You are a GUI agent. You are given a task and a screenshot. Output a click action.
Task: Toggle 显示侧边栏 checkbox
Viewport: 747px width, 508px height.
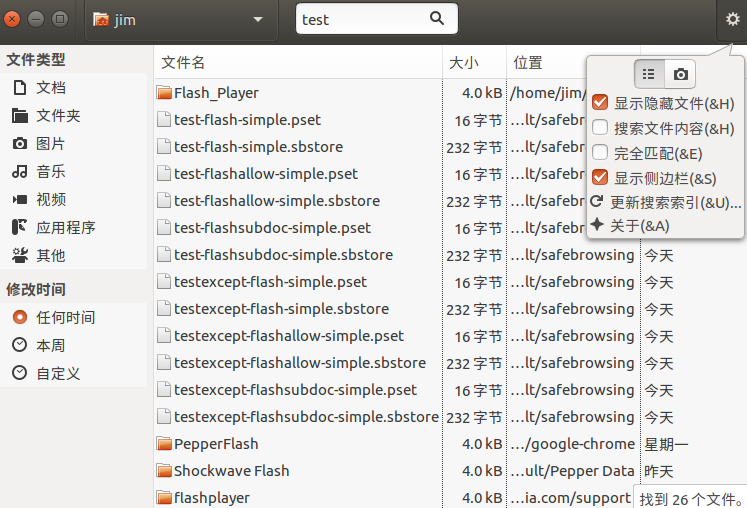click(600, 178)
